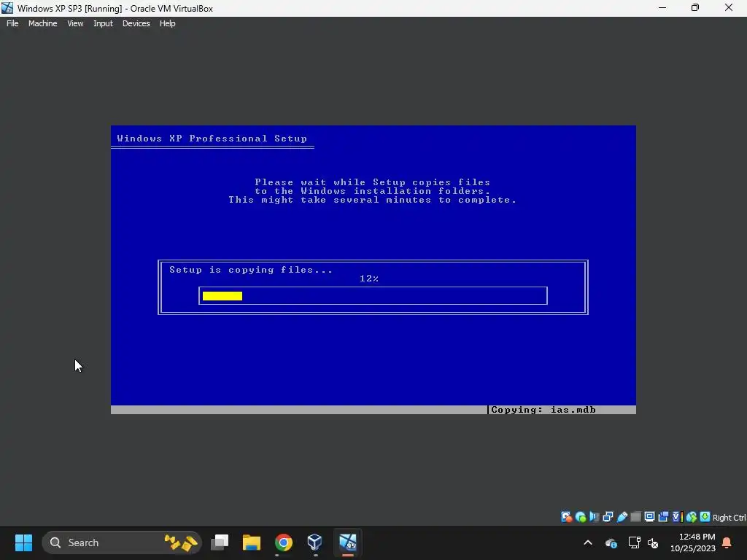This screenshot has width=747, height=560.
Task: Restore down the VirtualBox window
Action: click(x=695, y=7)
